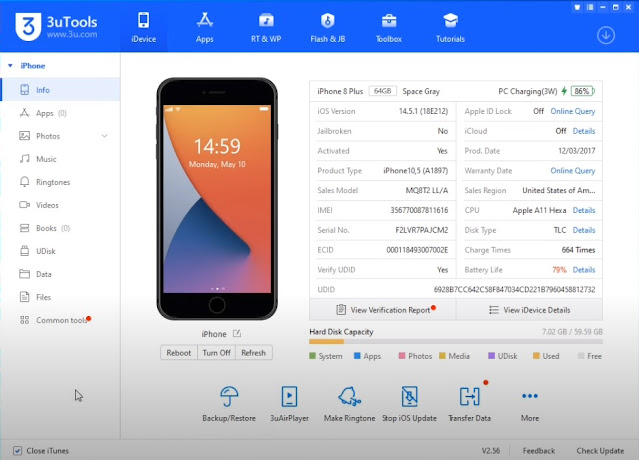Click the V2.56 version text
The width and height of the screenshot is (639, 460).
491,451
